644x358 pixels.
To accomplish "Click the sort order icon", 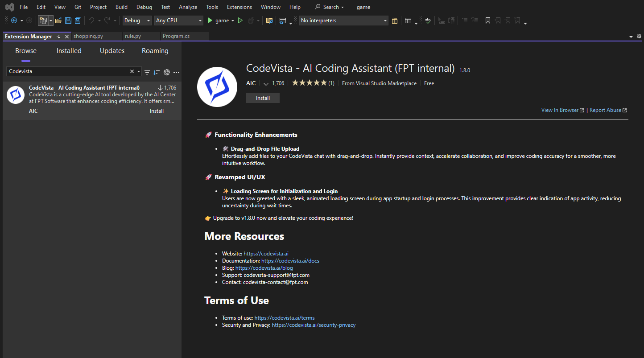I will (x=157, y=72).
